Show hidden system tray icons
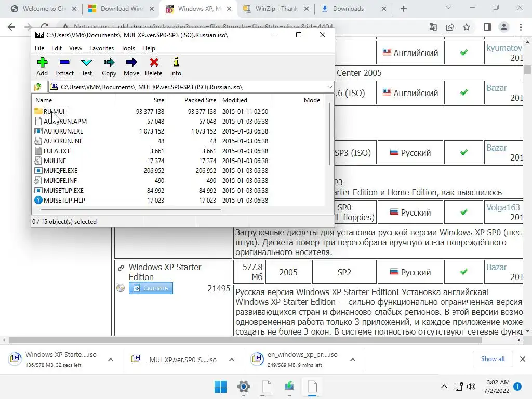The image size is (532, 399). pos(444,387)
